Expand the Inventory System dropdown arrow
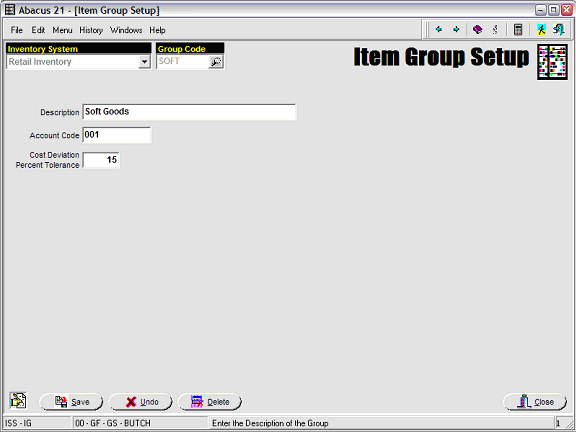This screenshot has height=432, width=576. pos(144,62)
